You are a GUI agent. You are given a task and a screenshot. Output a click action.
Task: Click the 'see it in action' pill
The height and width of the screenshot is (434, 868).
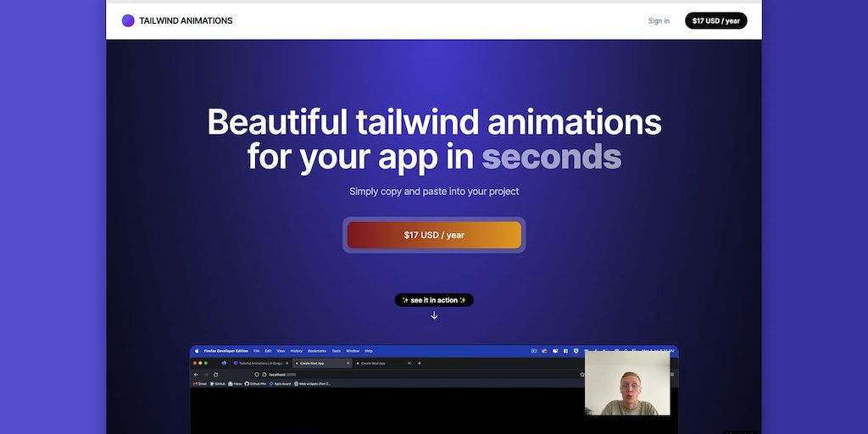coord(434,300)
